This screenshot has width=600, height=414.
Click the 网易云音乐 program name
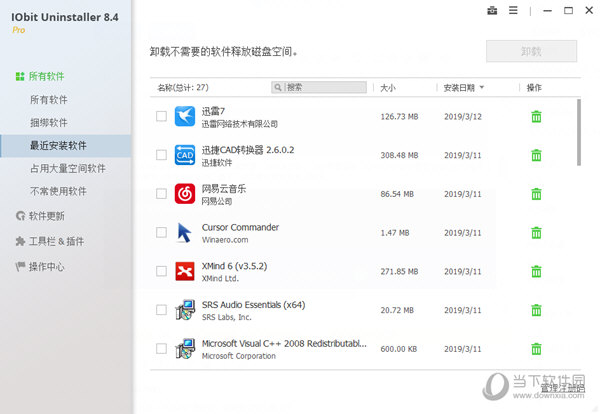[x=224, y=188]
